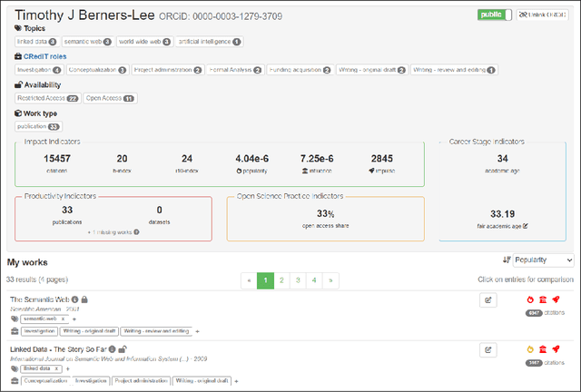Select results page 1
The height and width of the screenshot is (392, 581).
point(265,280)
